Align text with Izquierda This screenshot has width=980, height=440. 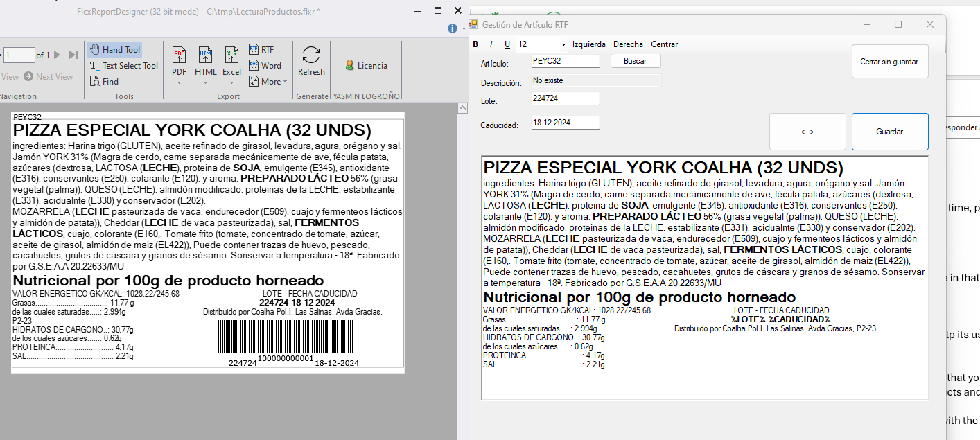[x=589, y=44]
